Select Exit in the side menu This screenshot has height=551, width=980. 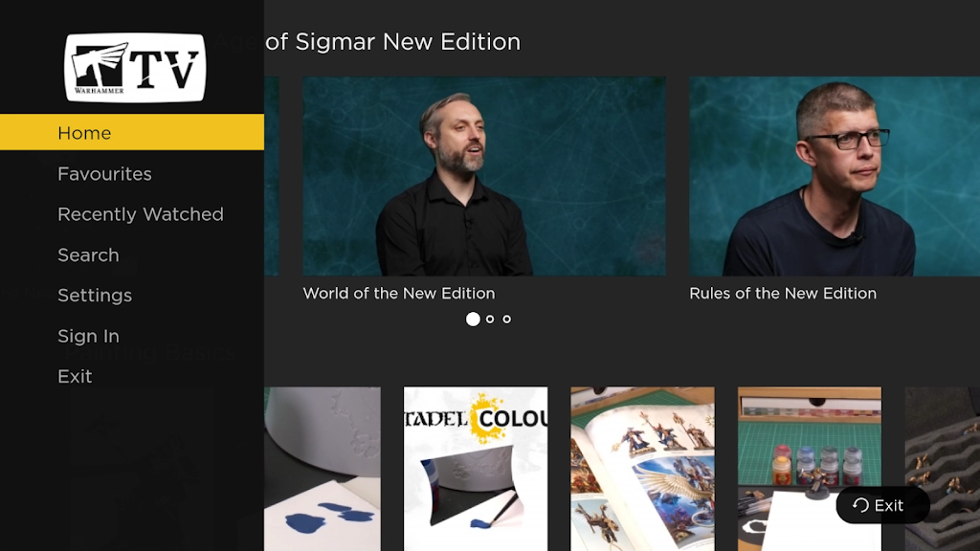(x=75, y=377)
